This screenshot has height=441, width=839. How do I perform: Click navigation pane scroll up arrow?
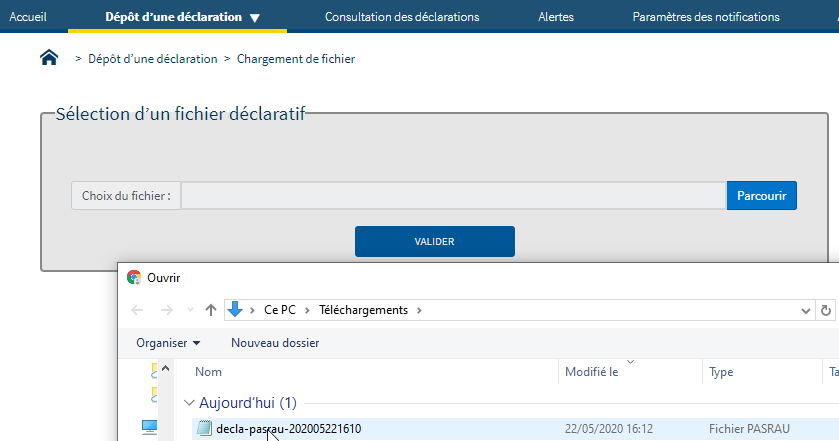coord(165,368)
